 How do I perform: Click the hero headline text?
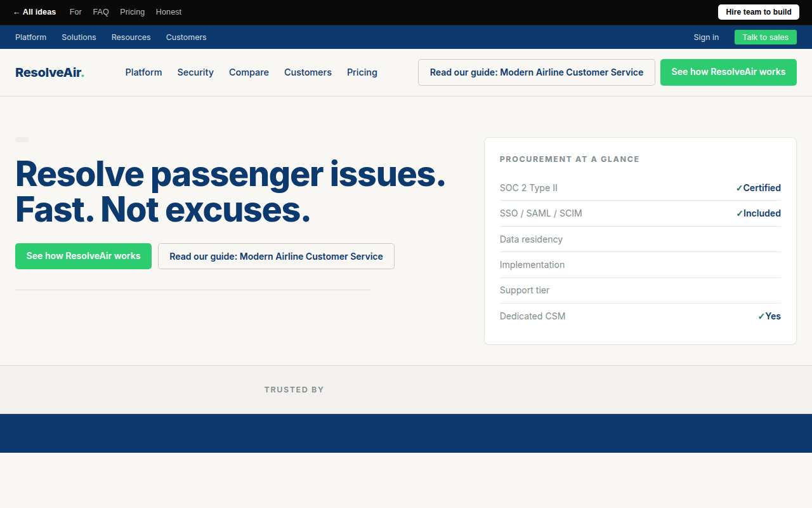click(x=230, y=191)
